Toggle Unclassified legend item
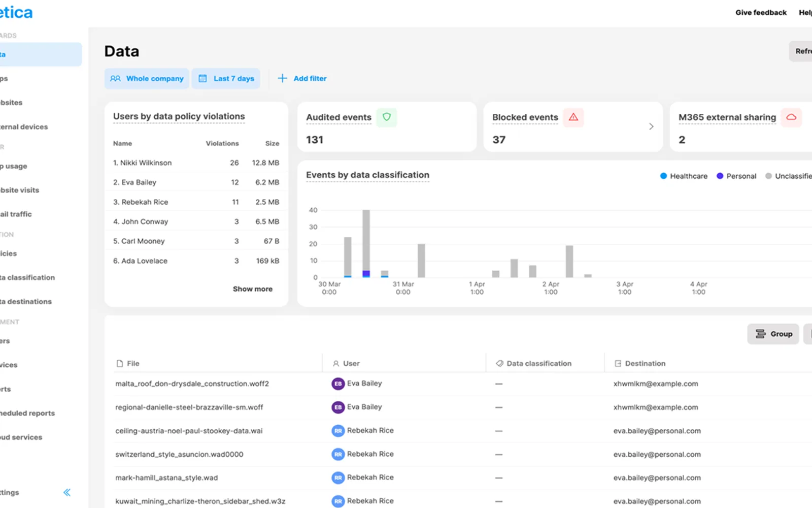This screenshot has height=508, width=812. 789,176
